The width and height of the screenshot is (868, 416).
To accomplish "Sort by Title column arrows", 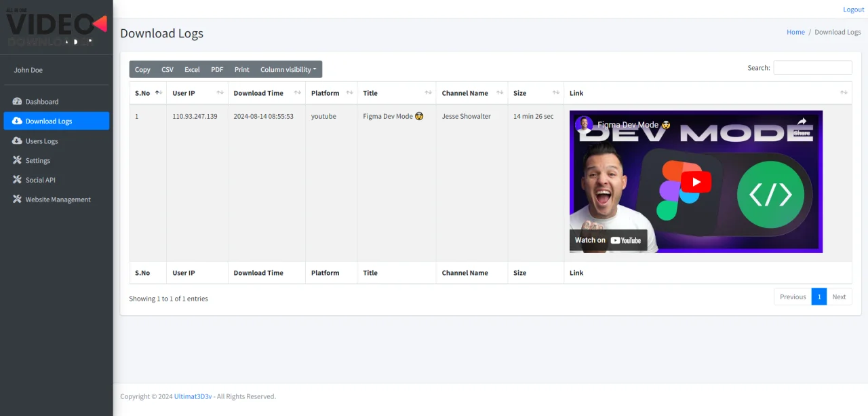I will (x=428, y=93).
